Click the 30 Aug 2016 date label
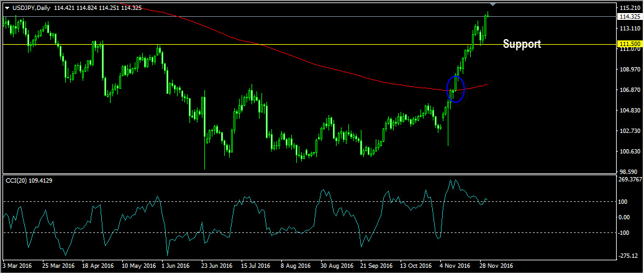This screenshot has width=644, height=274. click(x=337, y=266)
